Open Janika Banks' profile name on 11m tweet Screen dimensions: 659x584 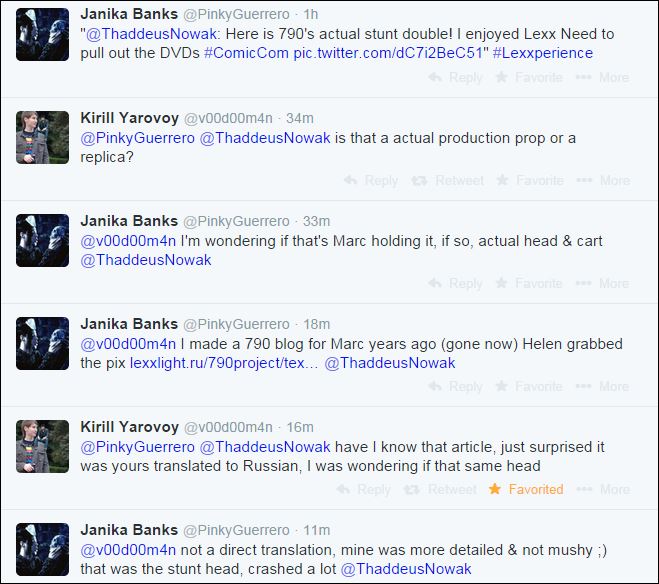click(x=129, y=530)
